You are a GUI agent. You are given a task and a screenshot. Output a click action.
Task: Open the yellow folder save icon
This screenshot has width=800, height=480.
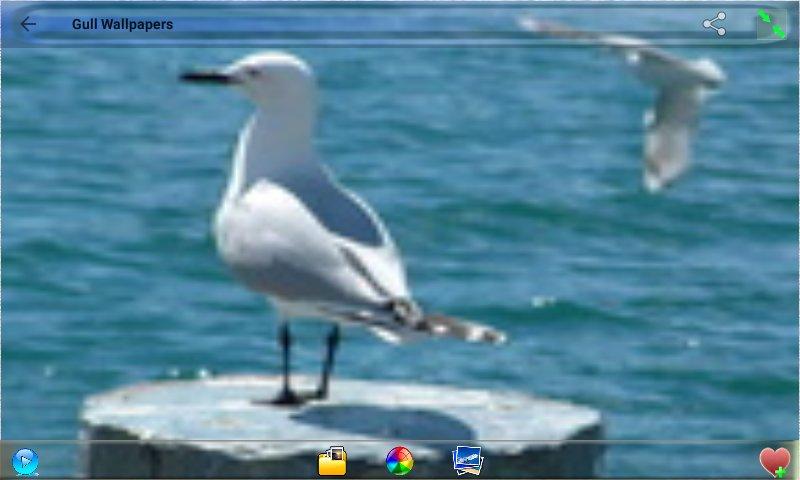(332, 461)
